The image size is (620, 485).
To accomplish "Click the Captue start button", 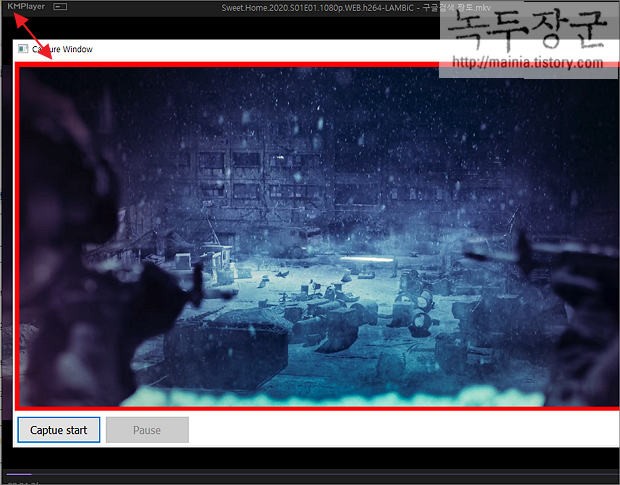I will [x=59, y=430].
